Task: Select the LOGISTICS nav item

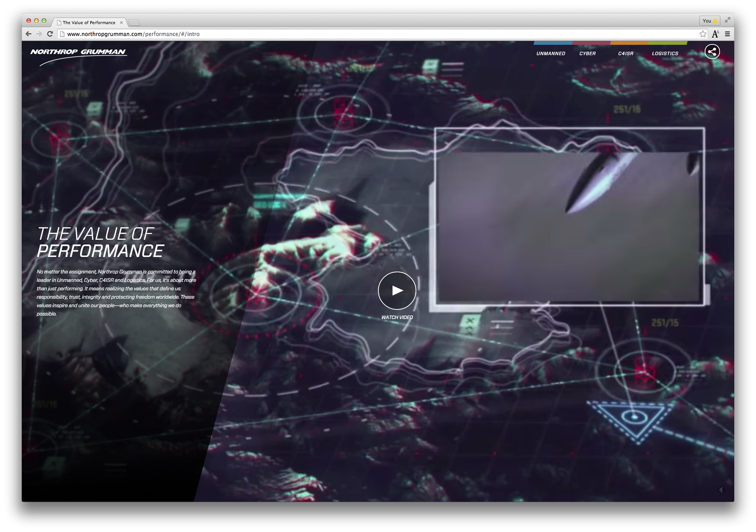Action: [x=665, y=54]
